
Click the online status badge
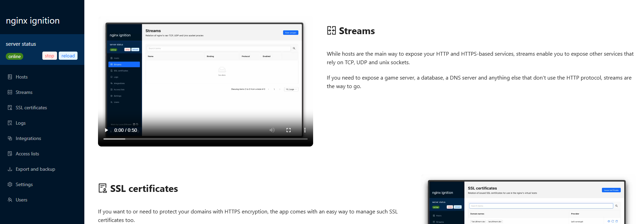click(15, 56)
